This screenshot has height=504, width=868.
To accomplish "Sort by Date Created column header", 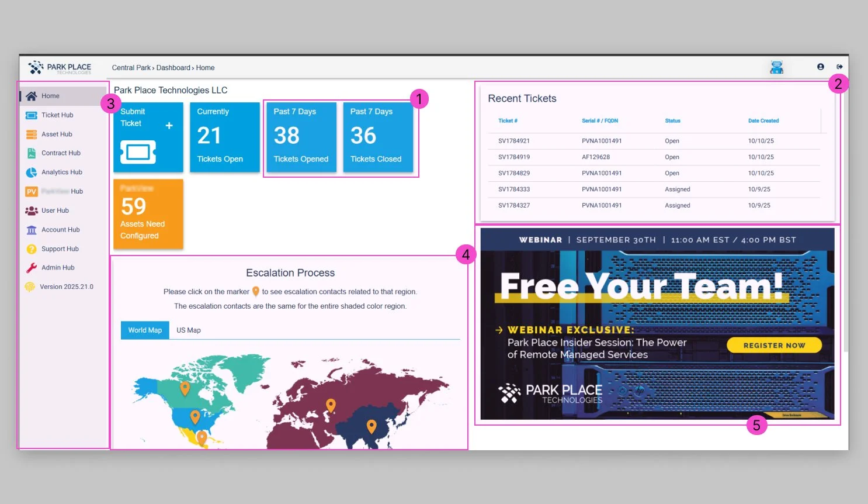I will [x=763, y=121].
